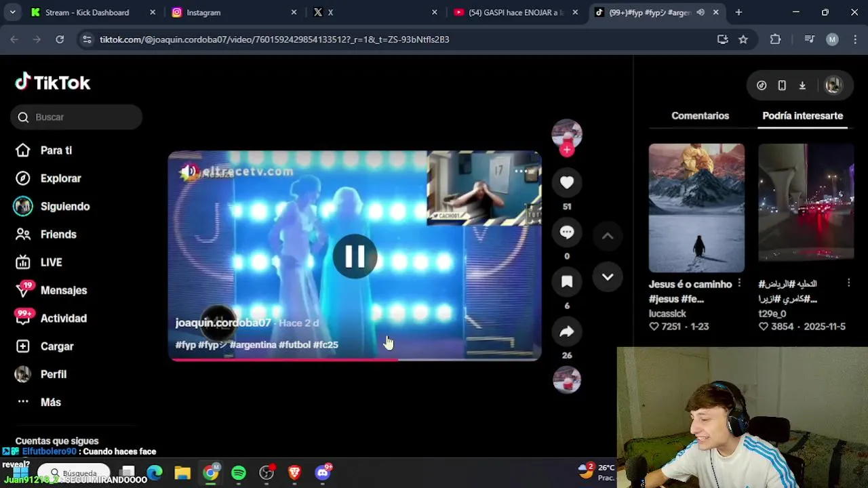
Task: Open Discord from the taskbar
Action: 323,472
